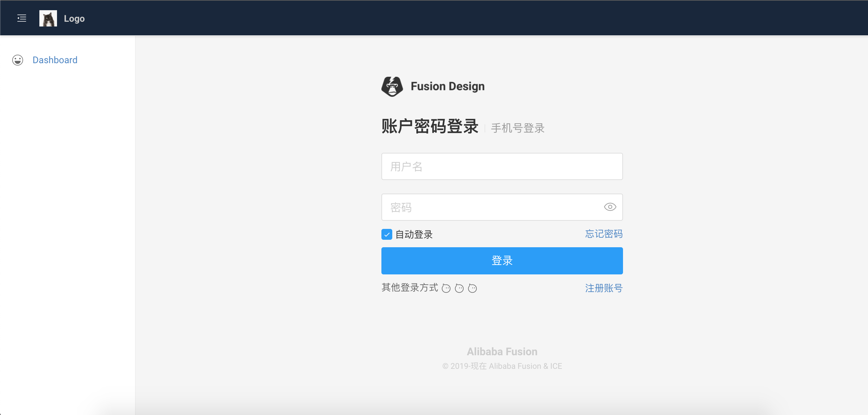This screenshot has width=868, height=415.
Task: Select the third alternate login method icon
Action: [472, 288]
